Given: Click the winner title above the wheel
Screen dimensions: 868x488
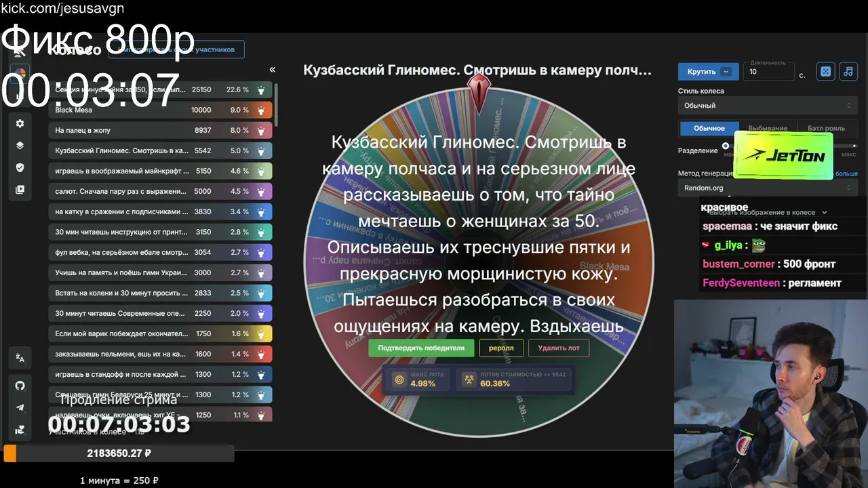Looking at the screenshot, I should pos(477,70).
